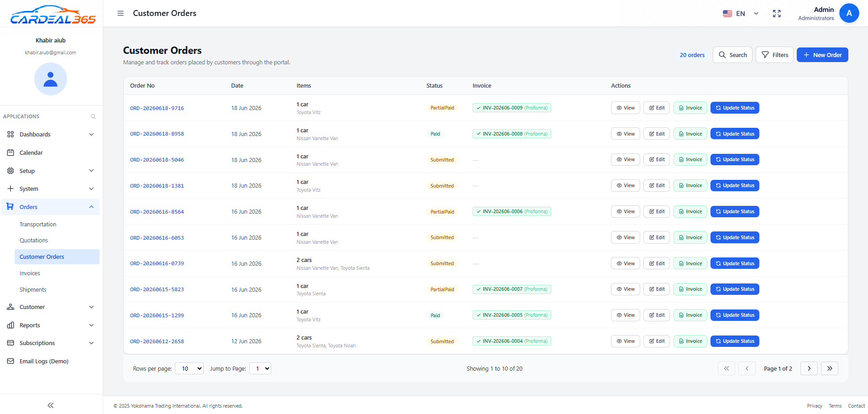View order ORD-20260616-0739 with eye button
The image size is (868, 414).
point(626,263)
